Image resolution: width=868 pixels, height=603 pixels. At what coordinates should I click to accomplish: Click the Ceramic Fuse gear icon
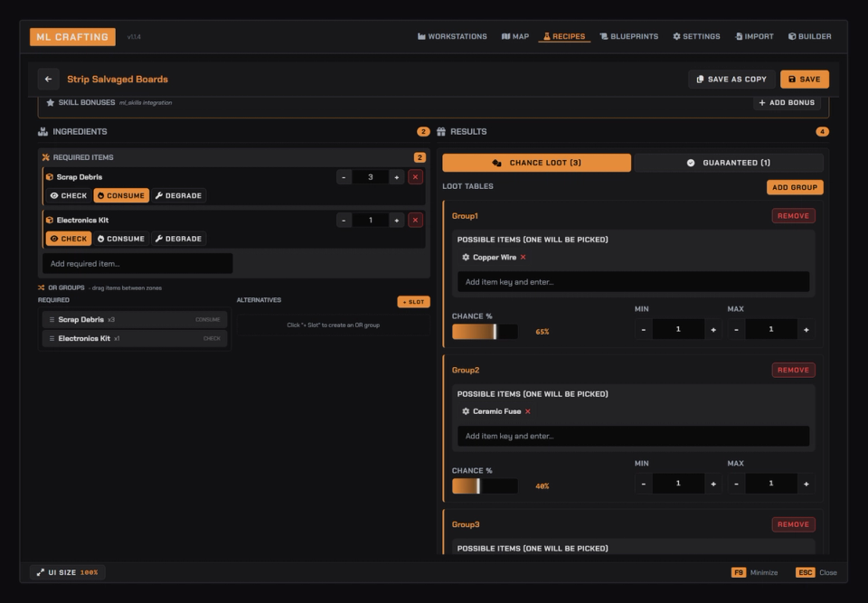[466, 411]
